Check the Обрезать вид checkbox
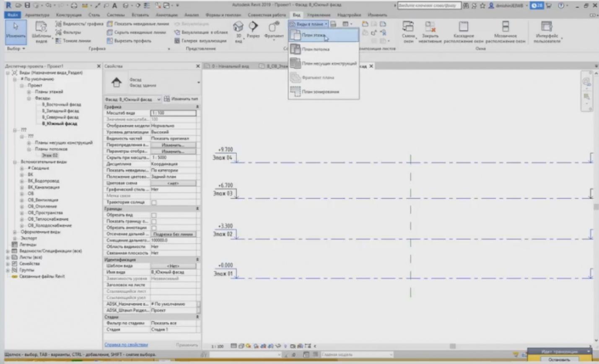The width and height of the screenshot is (599, 364). tap(154, 215)
